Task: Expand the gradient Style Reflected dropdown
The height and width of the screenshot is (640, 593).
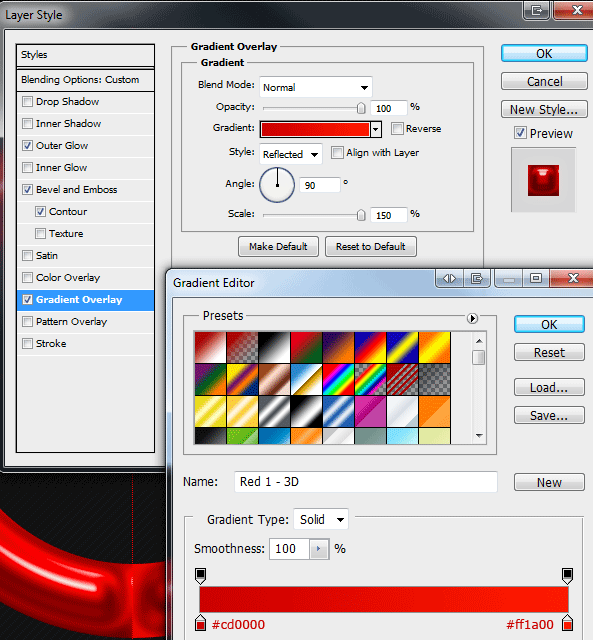Action: tap(291, 154)
